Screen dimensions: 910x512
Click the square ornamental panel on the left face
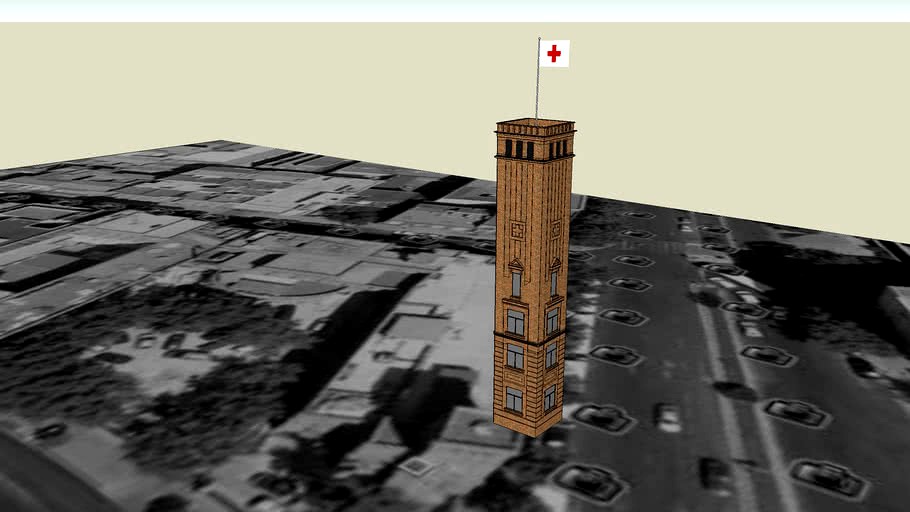pos(518,230)
